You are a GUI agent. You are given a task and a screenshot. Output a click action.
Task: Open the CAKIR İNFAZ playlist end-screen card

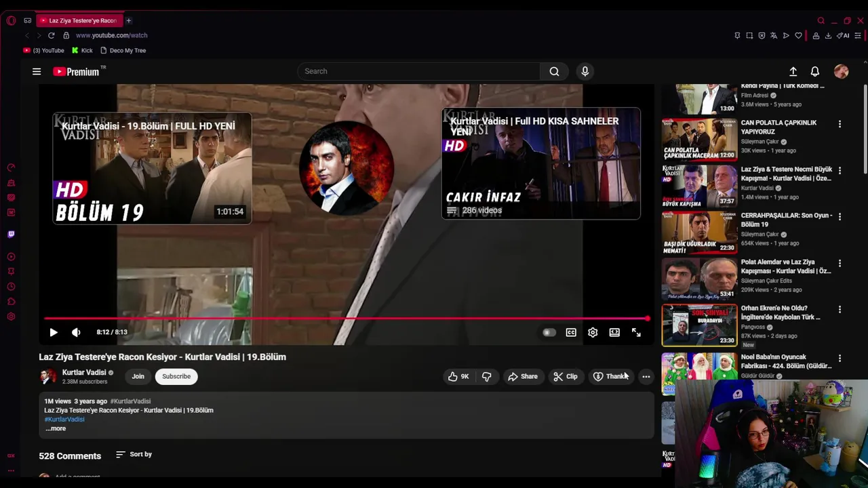pyautogui.click(x=540, y=163)
